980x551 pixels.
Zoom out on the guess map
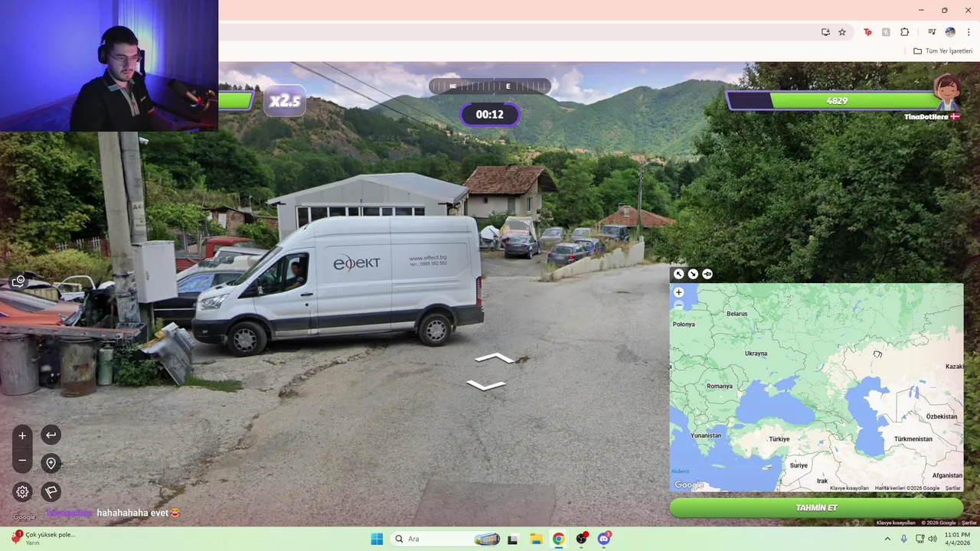[x=678, y=305]
